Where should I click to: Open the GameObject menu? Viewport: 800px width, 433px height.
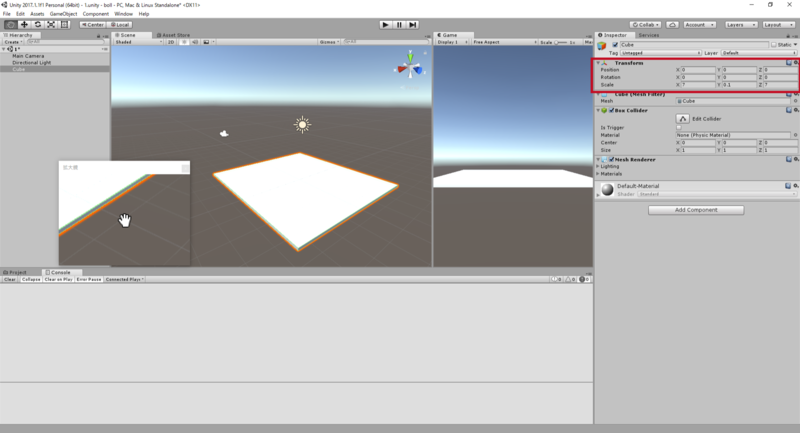(x=63, y=14)
